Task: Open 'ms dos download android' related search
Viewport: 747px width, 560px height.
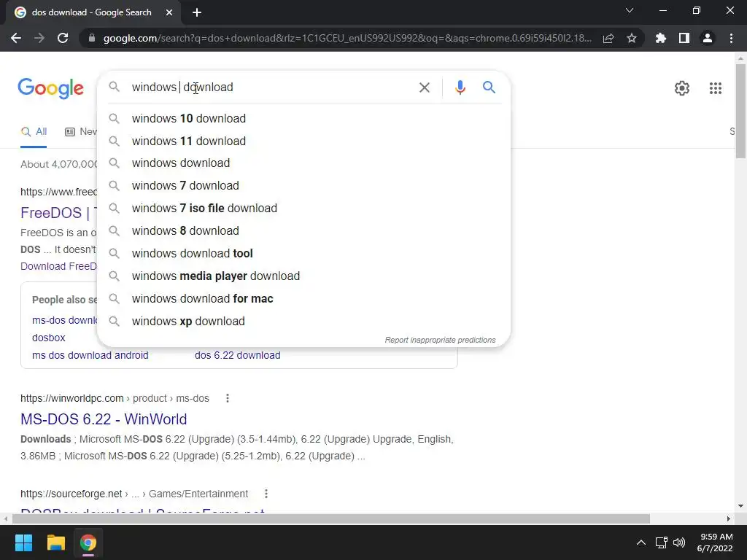Action: 90,355
